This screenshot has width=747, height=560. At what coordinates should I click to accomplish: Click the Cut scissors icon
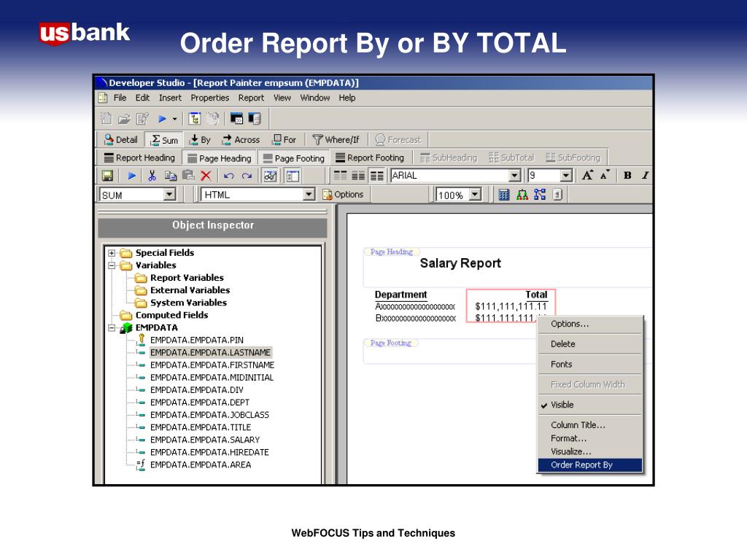(152, 176)
